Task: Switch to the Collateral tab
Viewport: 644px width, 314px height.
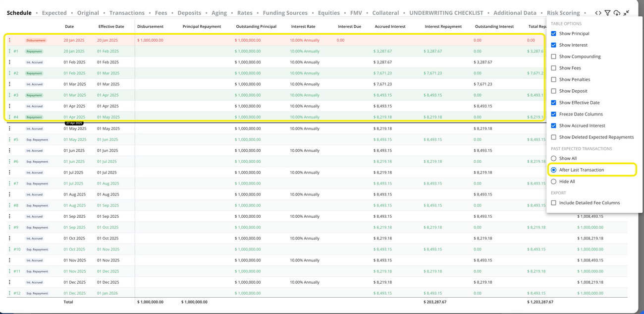Action: coord(386,13)
